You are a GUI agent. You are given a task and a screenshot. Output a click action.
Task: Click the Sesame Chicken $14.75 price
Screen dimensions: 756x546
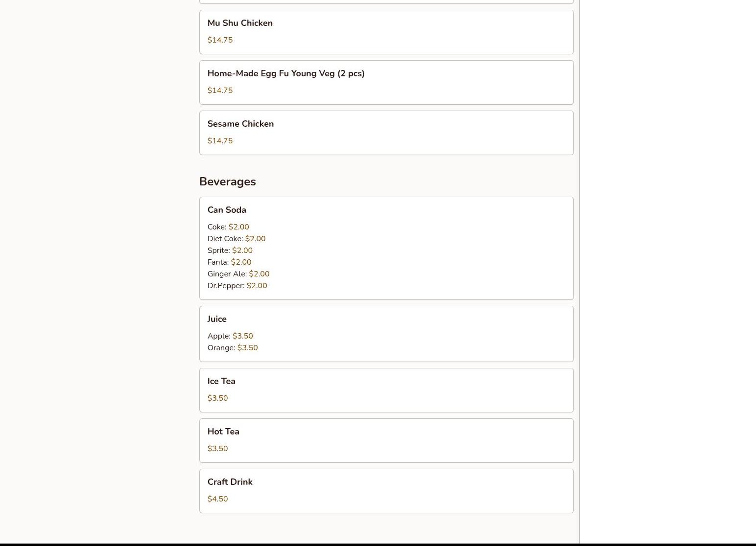220,141
